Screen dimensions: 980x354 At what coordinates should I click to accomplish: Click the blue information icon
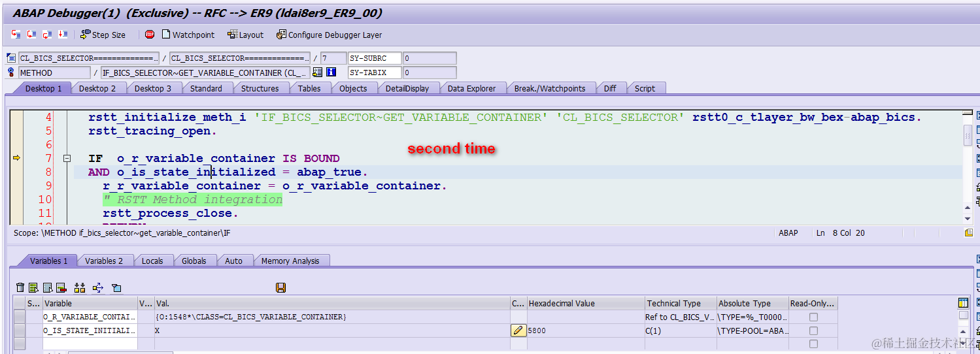331,72
